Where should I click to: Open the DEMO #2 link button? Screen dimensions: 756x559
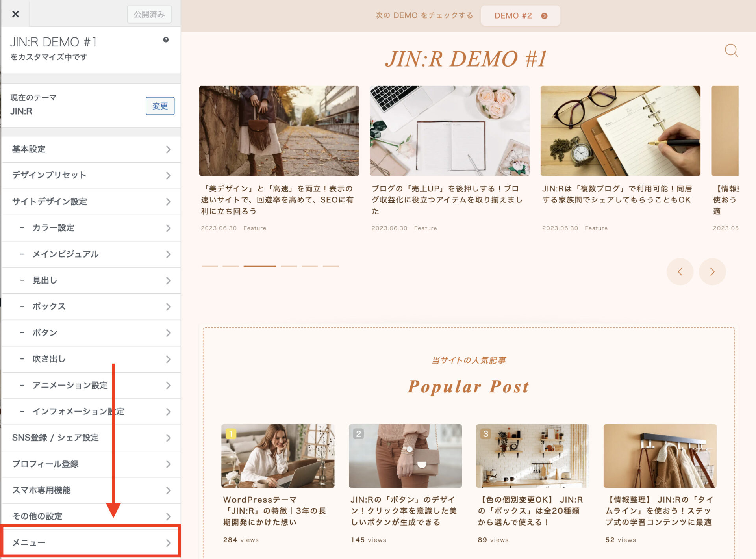(520, 16)
